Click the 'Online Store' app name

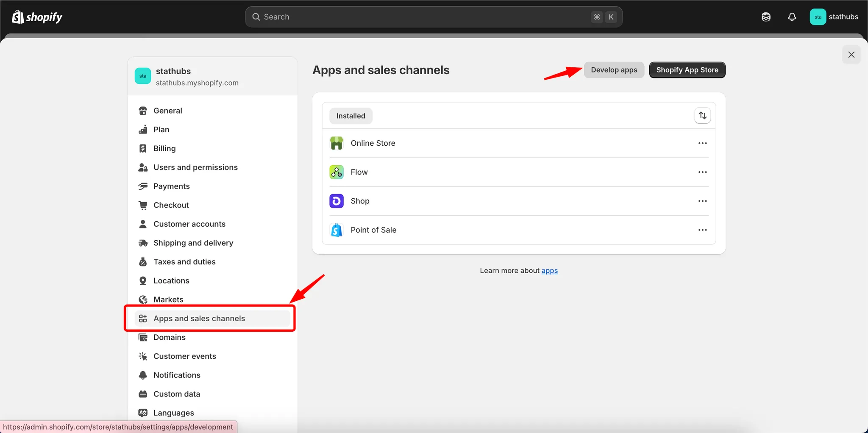tap(373, 143)
